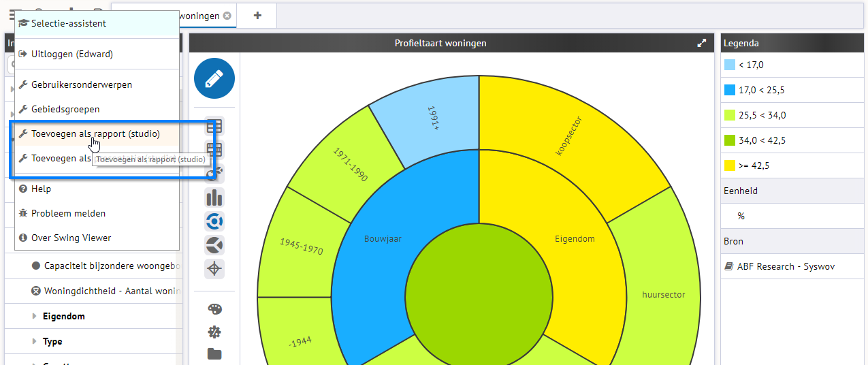868x365 pixels.
Task: Close the woningen tab via its x icon
Action: pyautogui.click(x=227, y=15)
